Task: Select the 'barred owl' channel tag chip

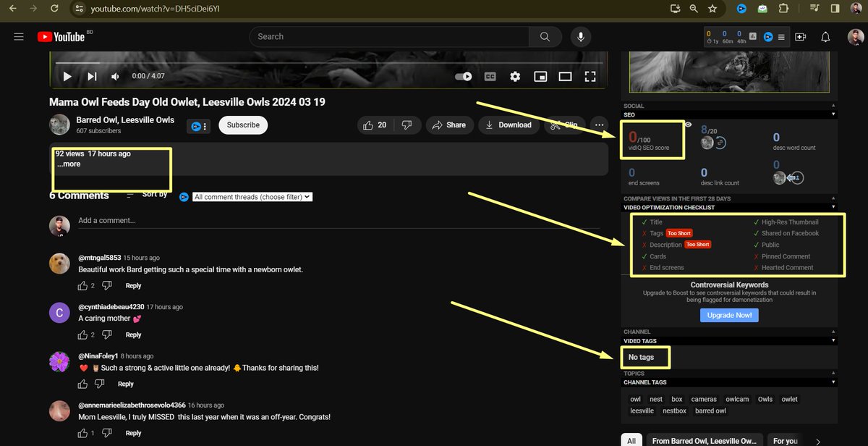Action: pos(710,411)
